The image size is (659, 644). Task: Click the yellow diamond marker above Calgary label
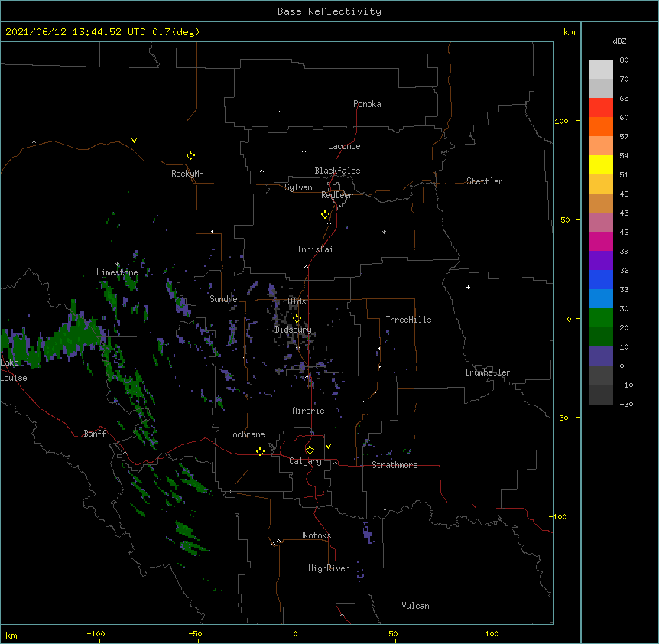click(x=310, y=450)
